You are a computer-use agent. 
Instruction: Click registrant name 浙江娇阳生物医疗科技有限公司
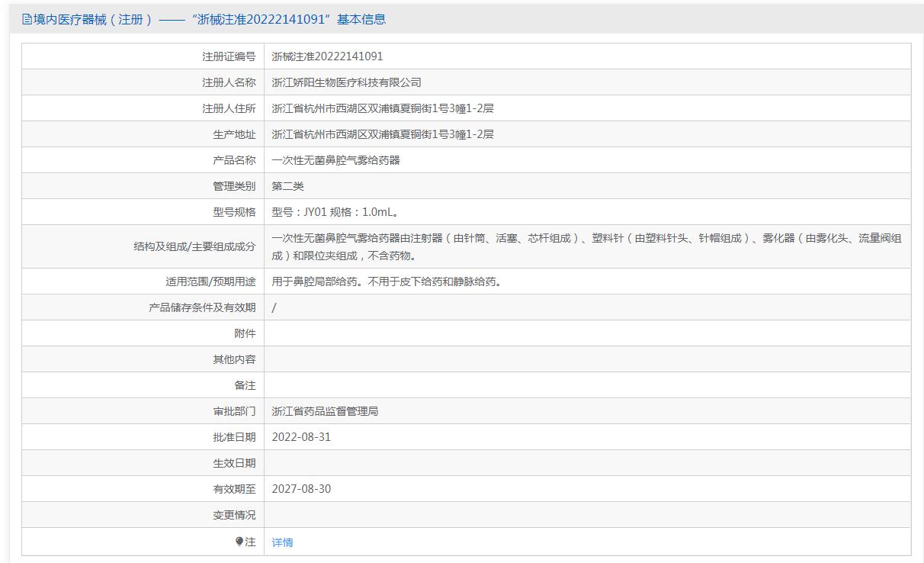click(346, 82)
